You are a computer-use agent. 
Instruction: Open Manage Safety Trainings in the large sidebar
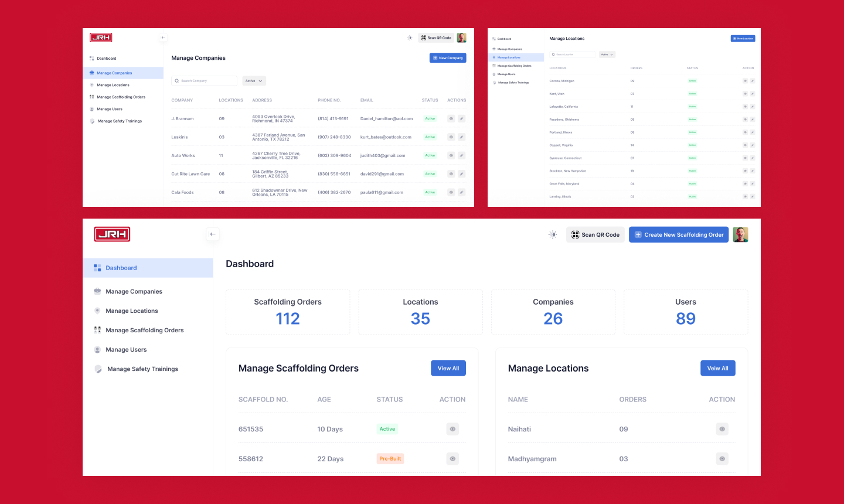tap(142, 369)
